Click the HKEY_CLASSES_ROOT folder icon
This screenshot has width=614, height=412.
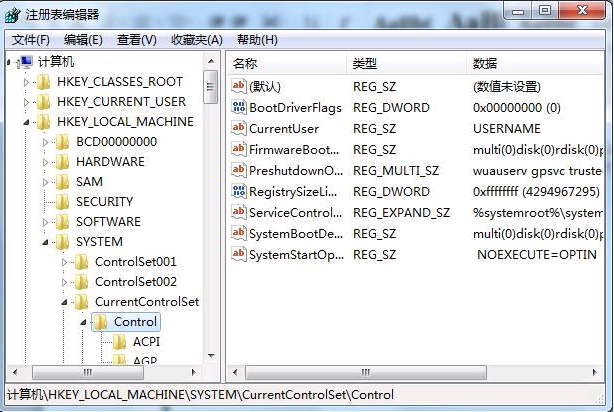click(43, 82)
